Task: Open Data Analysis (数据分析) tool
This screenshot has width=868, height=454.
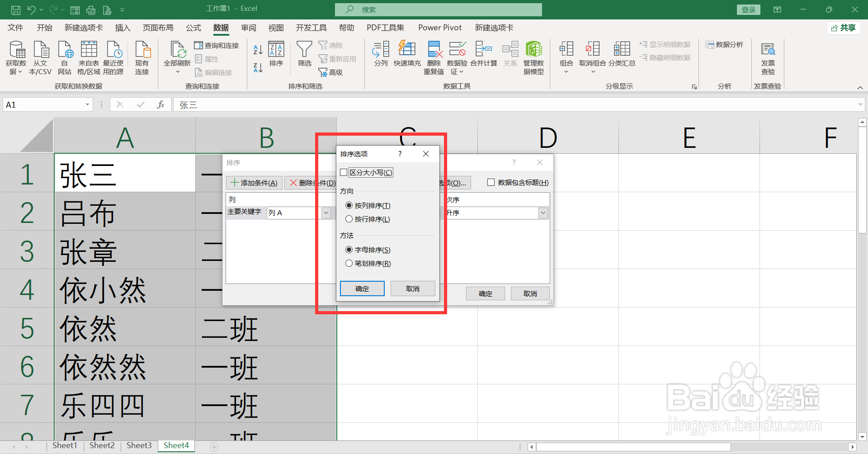Action: [x=724, y=44]
